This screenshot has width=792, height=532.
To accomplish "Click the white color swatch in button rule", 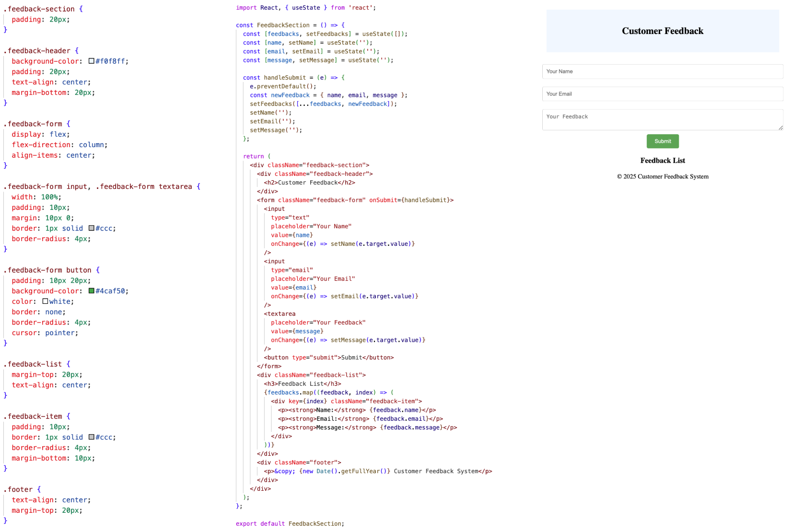I will (x=45, y=301).
